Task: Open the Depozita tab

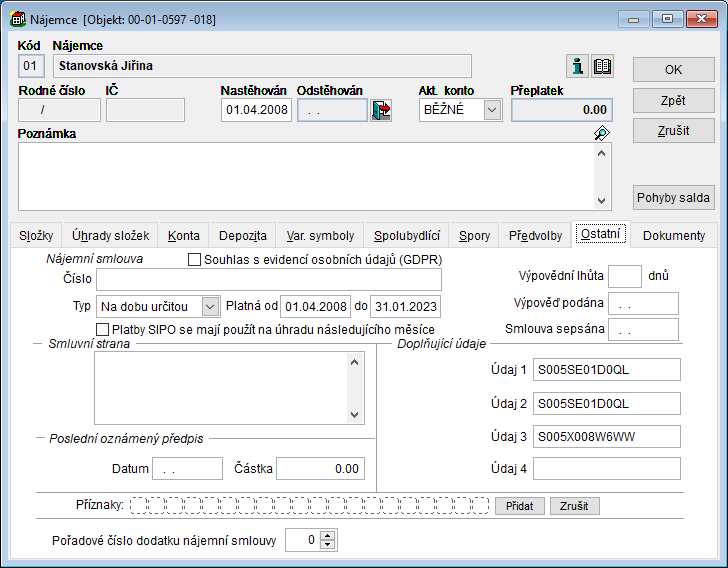Action: tap(242, 236)
